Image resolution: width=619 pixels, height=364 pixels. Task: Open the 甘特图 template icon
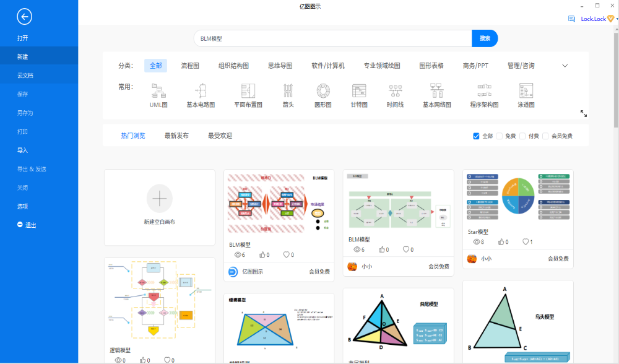pos(359,91)
